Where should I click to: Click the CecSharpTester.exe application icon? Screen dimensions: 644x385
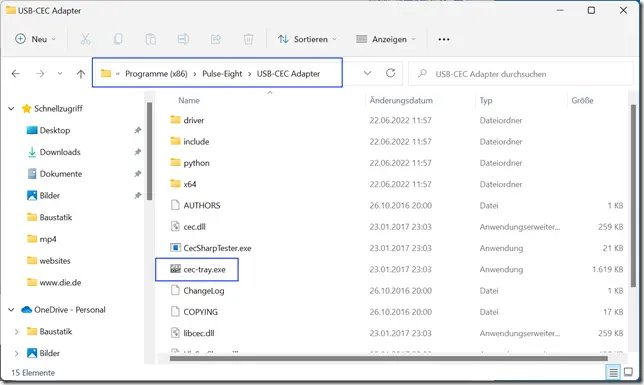pyautogui.click(x=175, y=248)
